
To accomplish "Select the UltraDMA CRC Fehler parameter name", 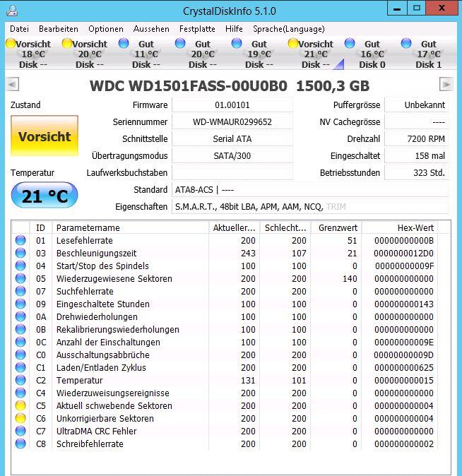I will [x=96, y=432].
